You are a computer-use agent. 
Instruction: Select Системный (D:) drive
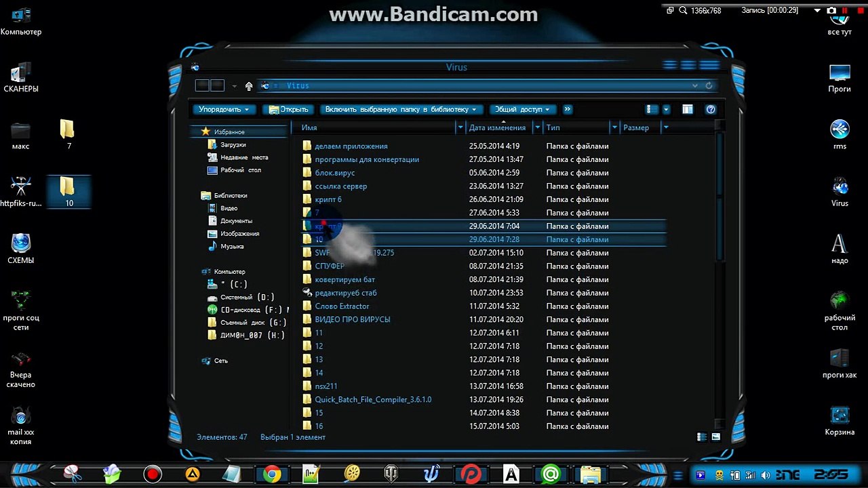tap(248, 298)
